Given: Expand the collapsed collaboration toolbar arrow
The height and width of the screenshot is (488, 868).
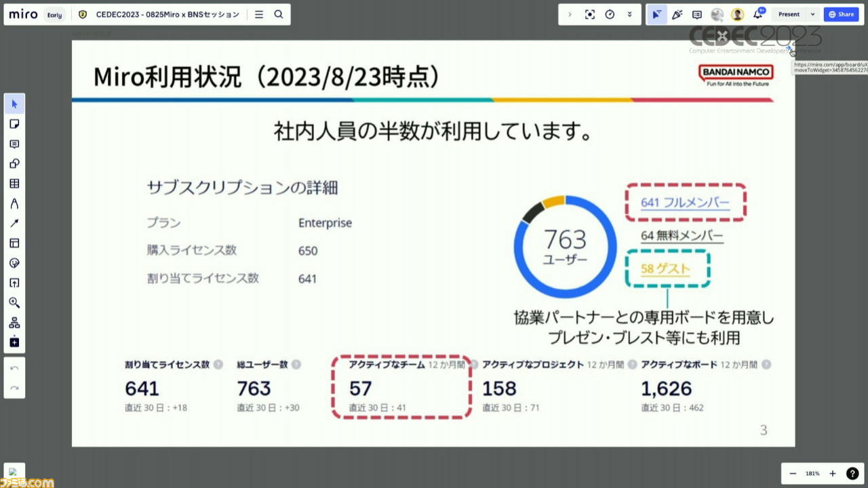Looking at the screenshot, I should (x=570, y=14).
